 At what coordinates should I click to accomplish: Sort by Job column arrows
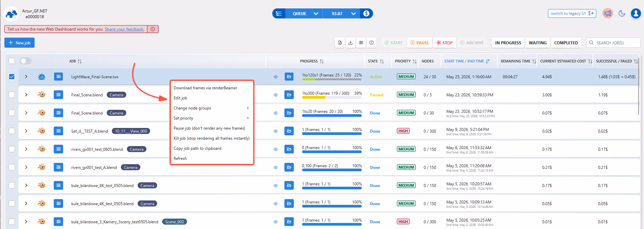pyautogui.click(x=80, y=61)
